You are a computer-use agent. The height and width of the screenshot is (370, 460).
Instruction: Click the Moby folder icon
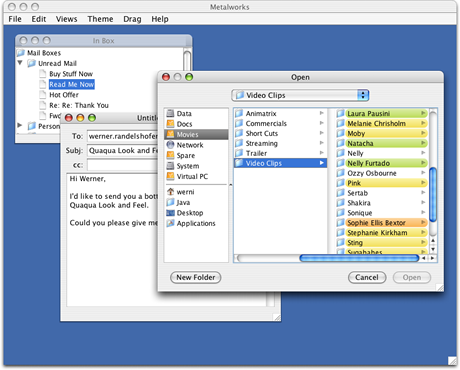[340, 133]
